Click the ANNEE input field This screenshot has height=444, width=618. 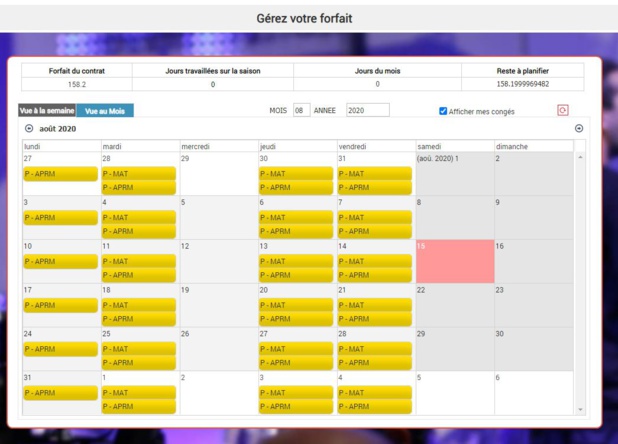coord(367,111)
